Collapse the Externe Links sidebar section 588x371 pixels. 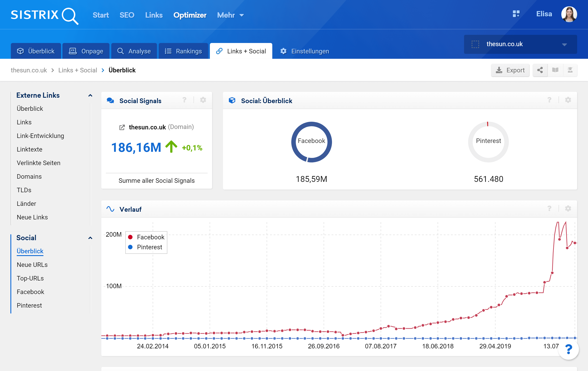(x=90, y=95)
